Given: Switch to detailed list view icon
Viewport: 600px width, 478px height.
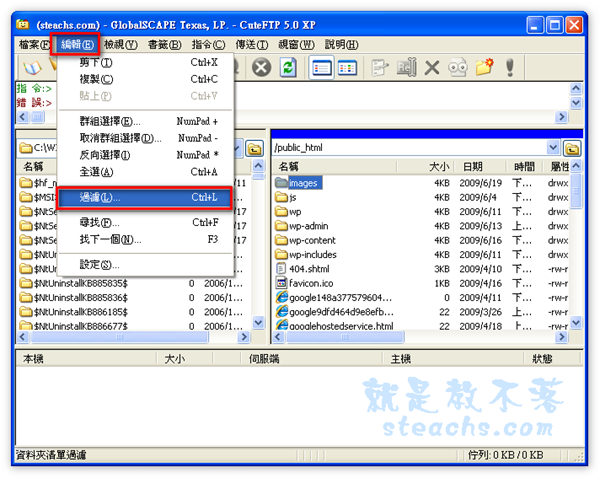Looking at the screenshot, I should [x=321, y=68].
